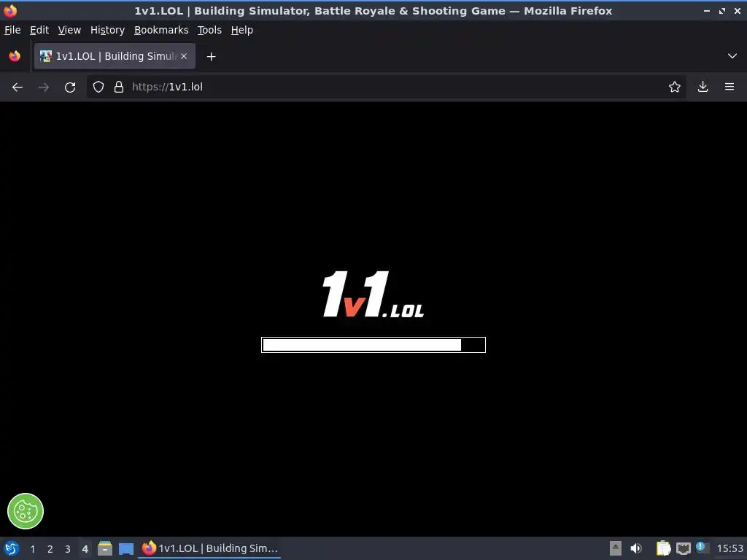Open the History menu
Viewport: 747px width, 560px height.
click(x=107, y=30)
